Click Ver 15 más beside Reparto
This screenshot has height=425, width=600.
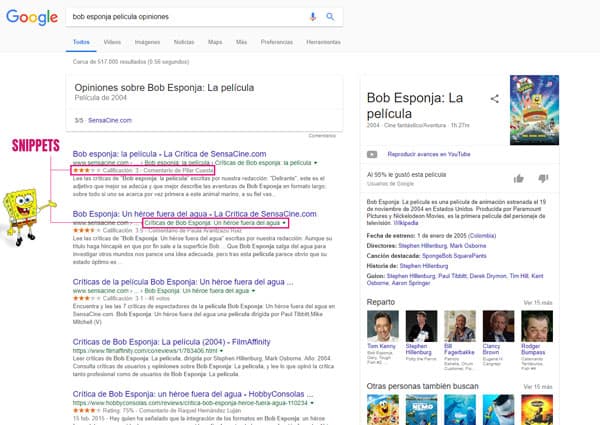pos(538,303)
